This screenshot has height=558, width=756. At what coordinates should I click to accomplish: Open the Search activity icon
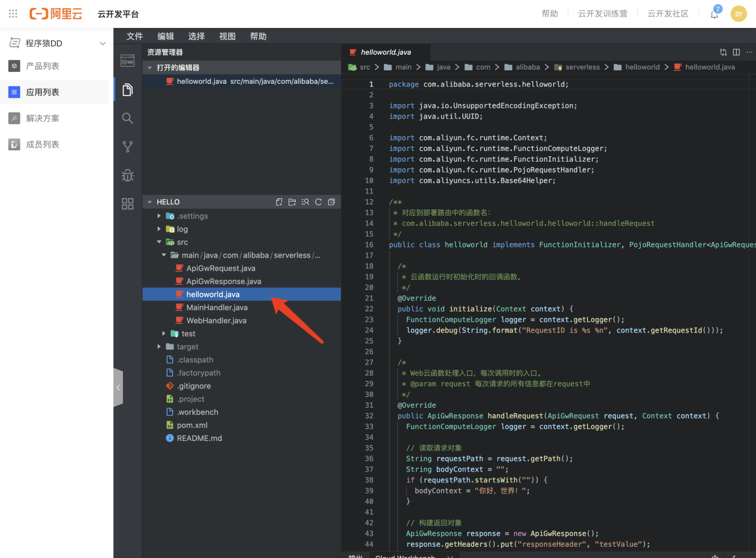[128, 118]
